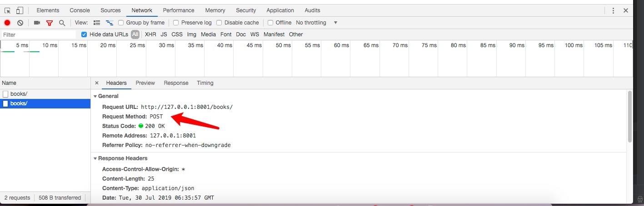Clear the network log
Image resolution: width=644 pixels, height=206 pixels.
tap(20, 23)
